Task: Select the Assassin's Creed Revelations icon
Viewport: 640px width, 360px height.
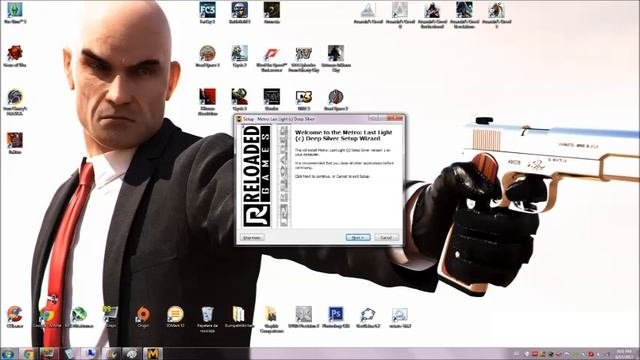Action: pyautogui.click(x=464, y=15)
